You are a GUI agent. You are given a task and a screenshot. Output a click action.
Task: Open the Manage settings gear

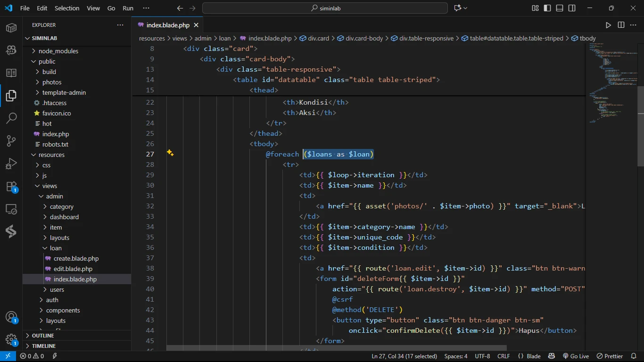(11, 339)
